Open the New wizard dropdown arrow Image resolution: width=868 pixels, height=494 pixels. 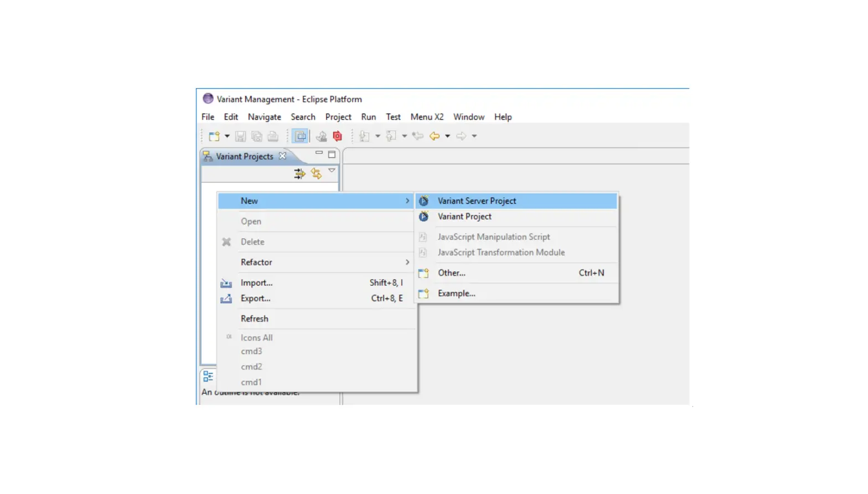click(227, 136)
